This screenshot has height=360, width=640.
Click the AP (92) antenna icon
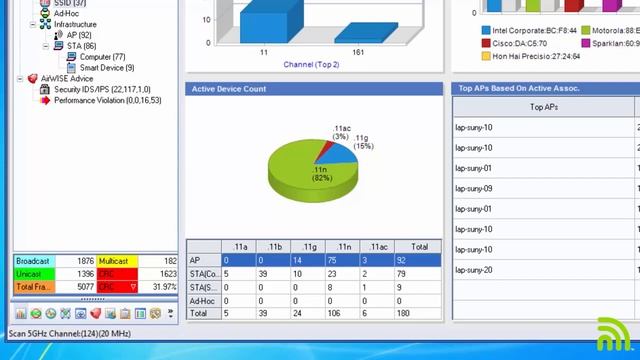(x=58, y=35)
